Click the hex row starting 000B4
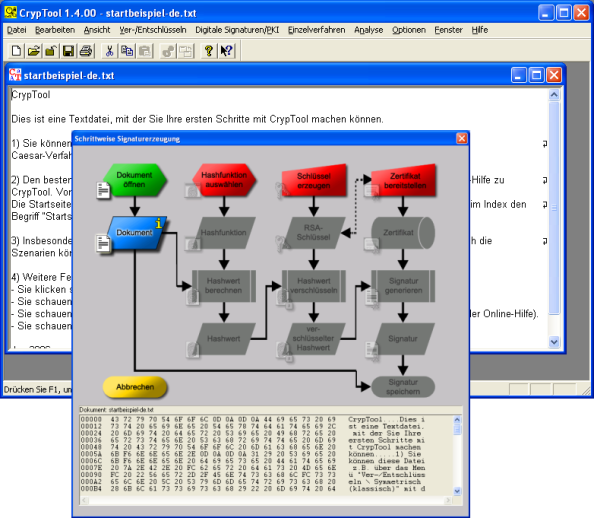The image size is (594, 518). (x=253, y=489)
